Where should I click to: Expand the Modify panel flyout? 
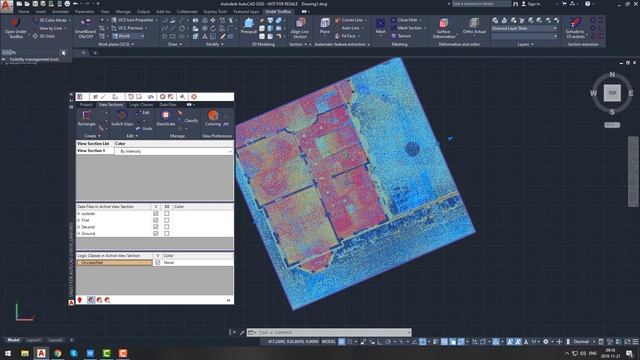215,44
